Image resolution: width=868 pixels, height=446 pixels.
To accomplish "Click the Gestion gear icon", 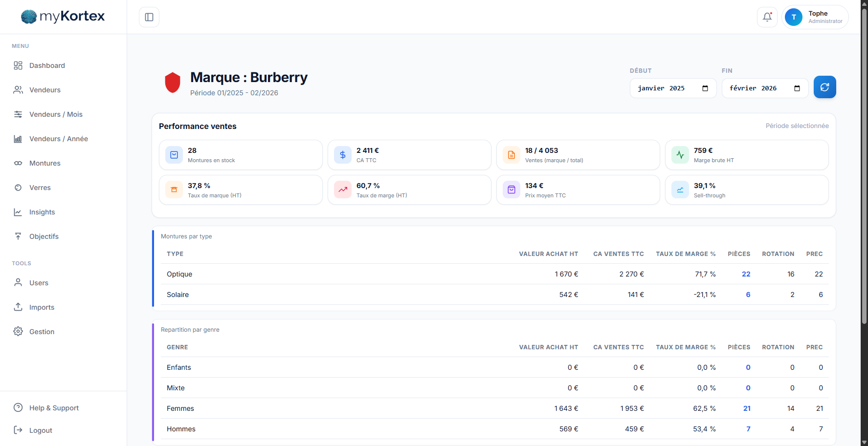I will tap(18, 331).
